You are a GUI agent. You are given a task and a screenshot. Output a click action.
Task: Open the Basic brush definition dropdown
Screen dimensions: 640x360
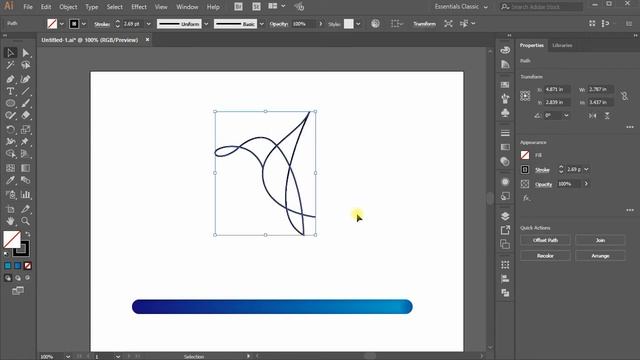(262, 24)
